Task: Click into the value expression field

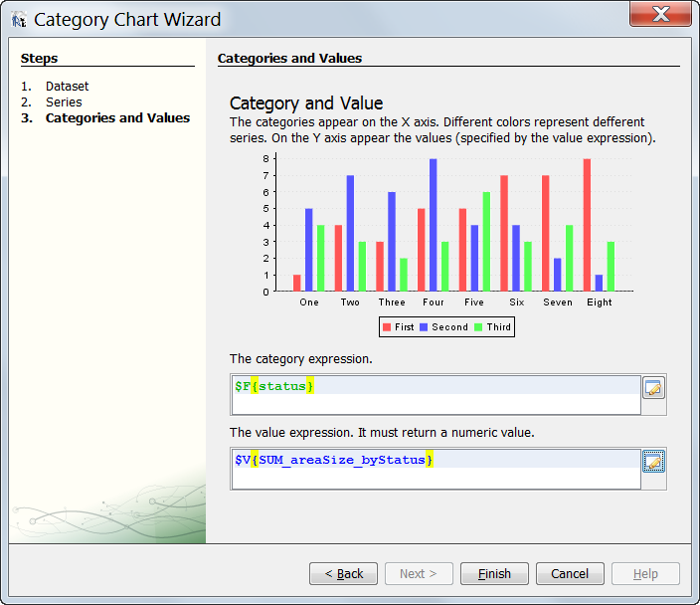Action: (x=436, y=469)
